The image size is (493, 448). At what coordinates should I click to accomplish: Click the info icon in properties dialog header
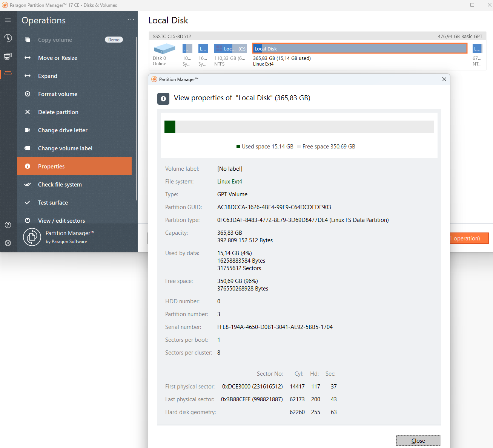coord(163,99)
